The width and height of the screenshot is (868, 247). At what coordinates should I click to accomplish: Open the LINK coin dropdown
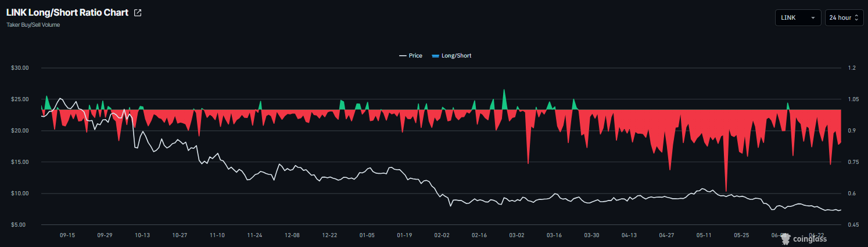tap(798, 18)
